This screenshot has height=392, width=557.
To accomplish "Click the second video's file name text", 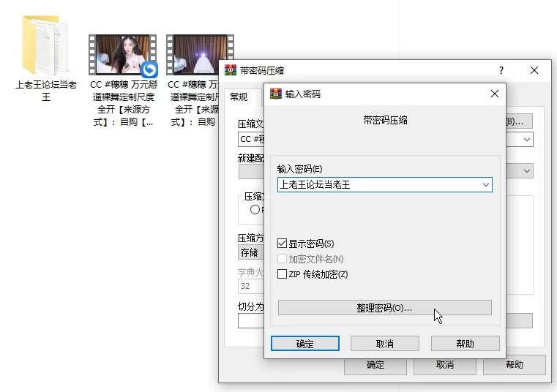I will [194, 103].
